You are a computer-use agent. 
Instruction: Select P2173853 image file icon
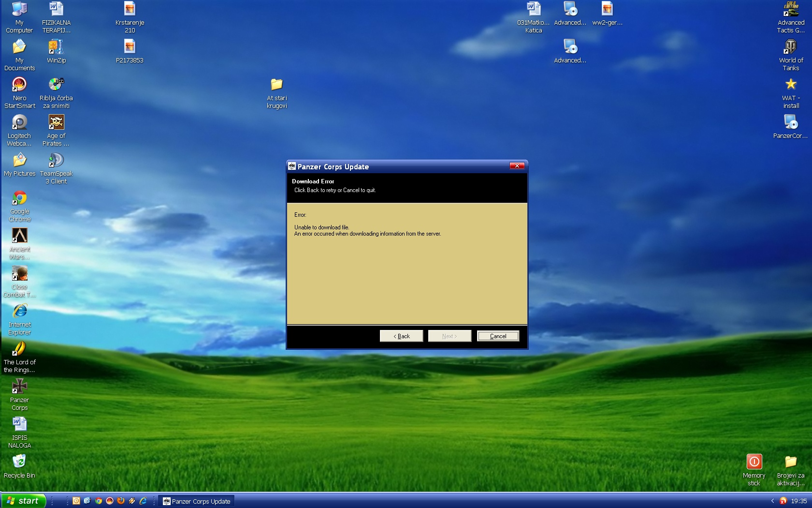130,51
